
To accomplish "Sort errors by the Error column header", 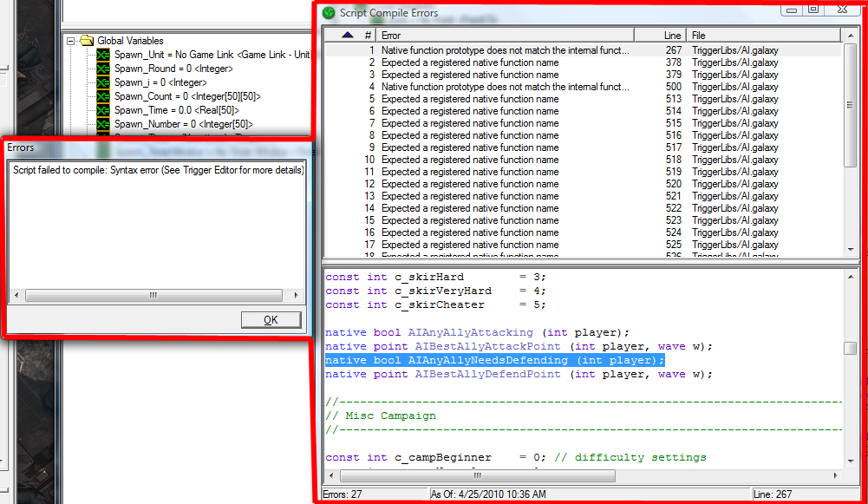I will (x=506, y=35).
